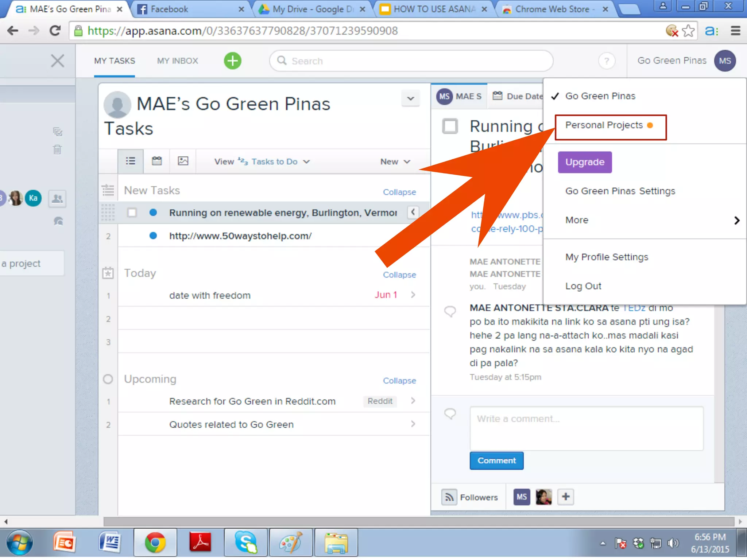Click the Write a comment field
This screenshot has width=747, height=560.
tap(586, 428)
